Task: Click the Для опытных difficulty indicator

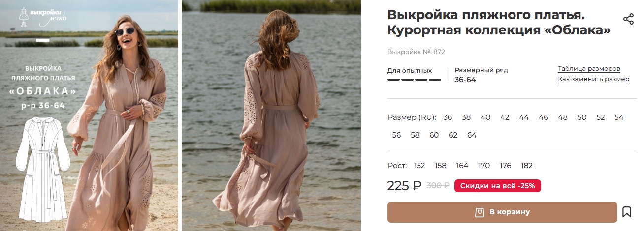Action: tap(414, 74)
